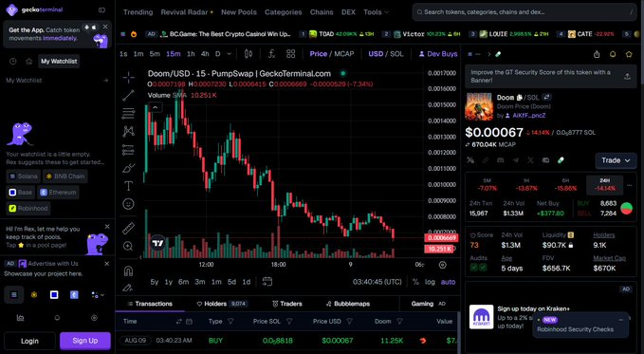Switch to the Bubblemaps tab
Image resolution: width=644 pixels, height=354 pixels.
point(348,304)
